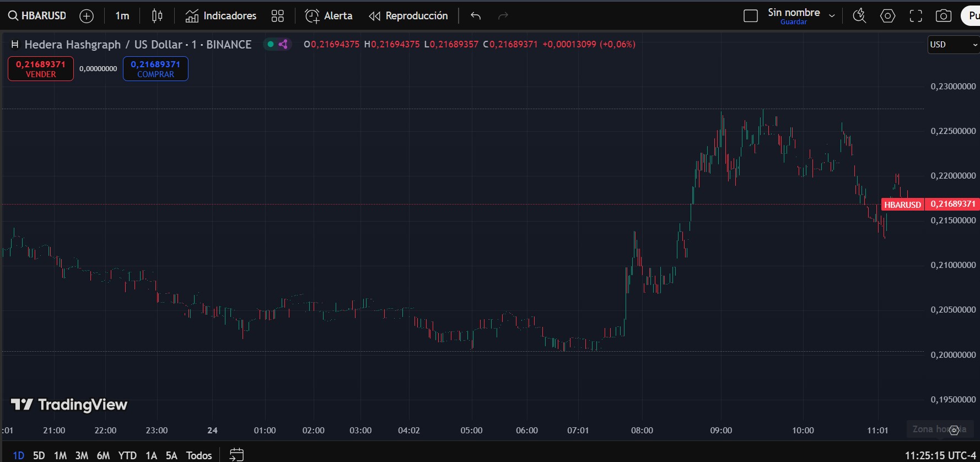Click the purple share indicator icon
Image resolution: width=980 pixels, height=462 pixels.
click(x=283, y=44)
